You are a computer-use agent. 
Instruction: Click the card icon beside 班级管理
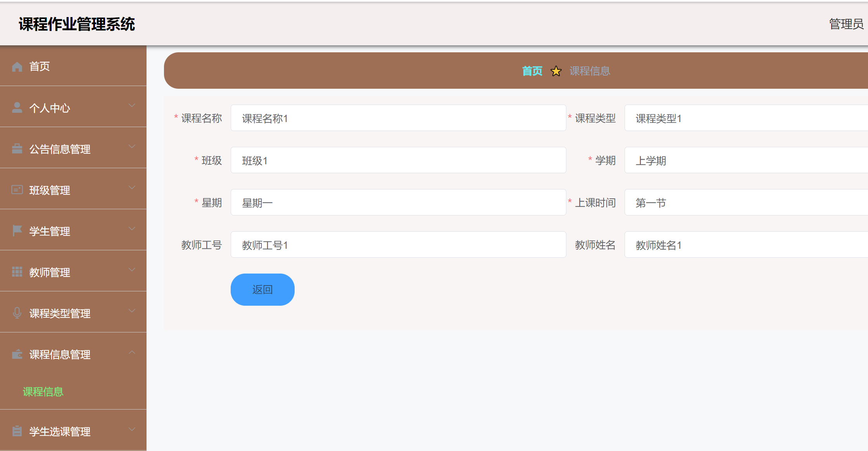click(17, 189)
